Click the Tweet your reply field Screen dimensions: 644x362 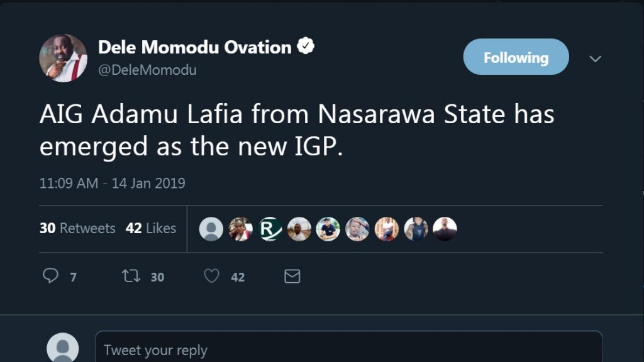[x=348, y=349]
